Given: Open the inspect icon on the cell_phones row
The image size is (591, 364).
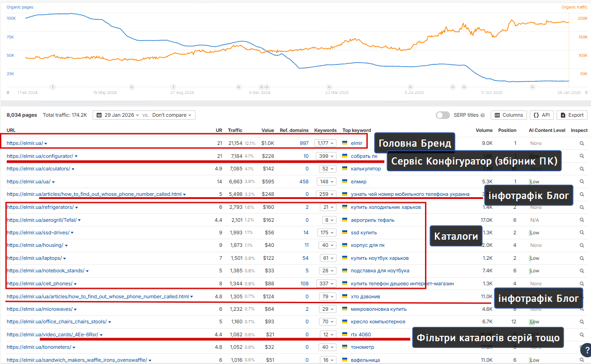Looking at the screenshot, I should pyautogui.click(x=582, y=284).
